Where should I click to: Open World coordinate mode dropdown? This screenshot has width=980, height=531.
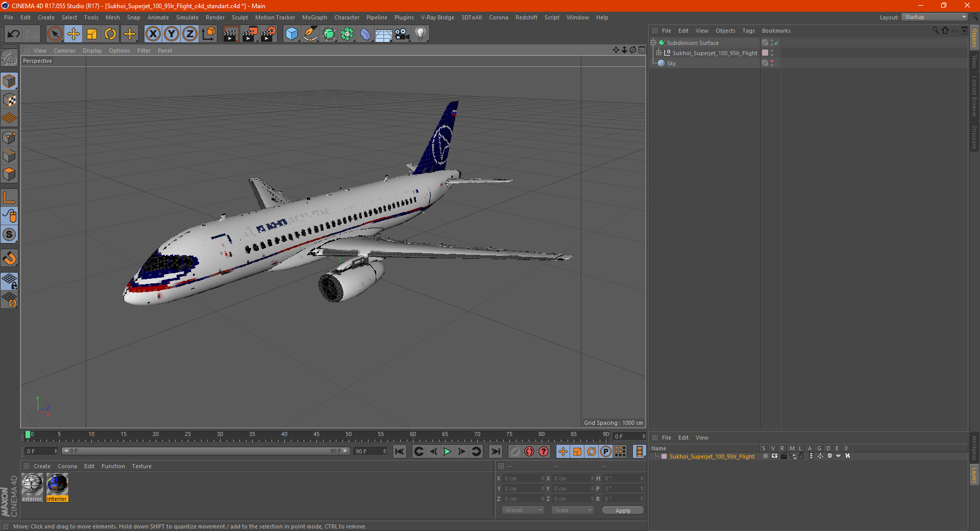[x=523, y=510]
